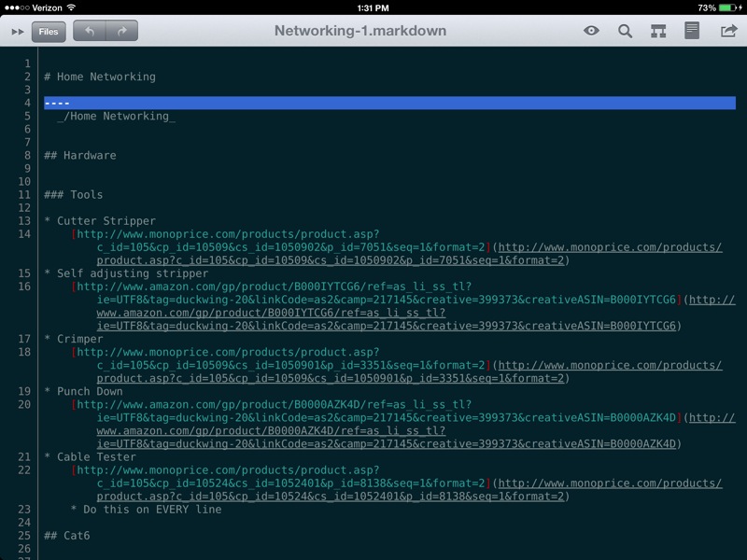Tap the Networking-1.markdown title

(359, 31)
